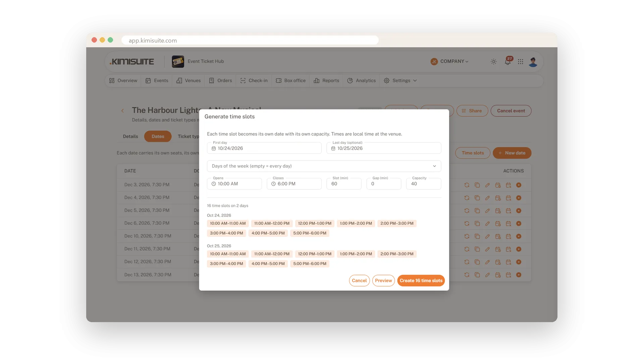Delete the Dec 6, 2026 date row
Image resolution: width=644 pixels, height=362 pixels.
click(519, 224)
